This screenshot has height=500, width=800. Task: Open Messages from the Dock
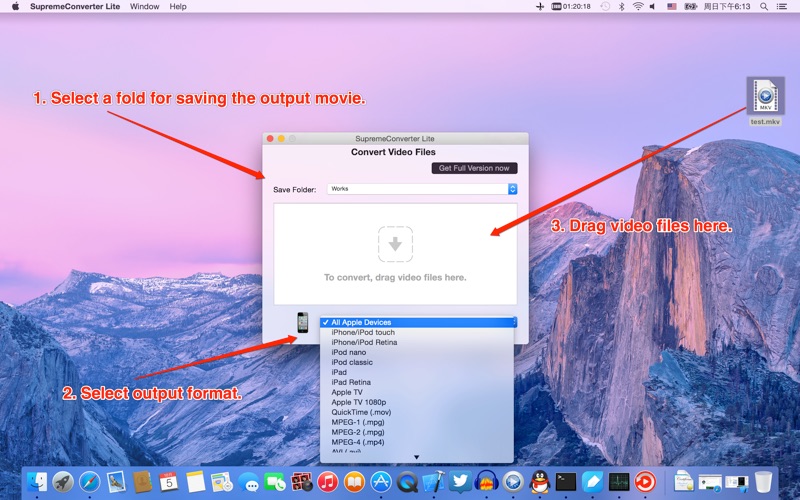click(x=248, y=482)
